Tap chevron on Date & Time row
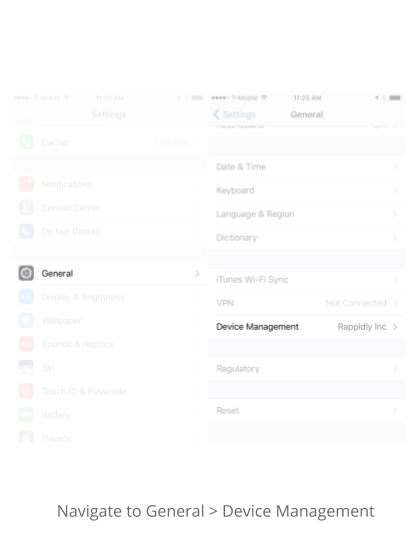 click(x=395, y=167)
